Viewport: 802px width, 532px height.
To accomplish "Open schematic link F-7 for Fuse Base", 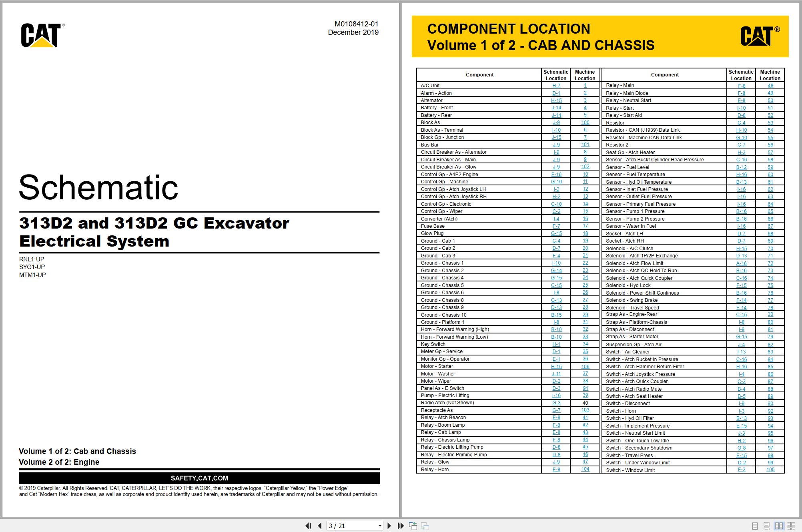I will 556,226.
